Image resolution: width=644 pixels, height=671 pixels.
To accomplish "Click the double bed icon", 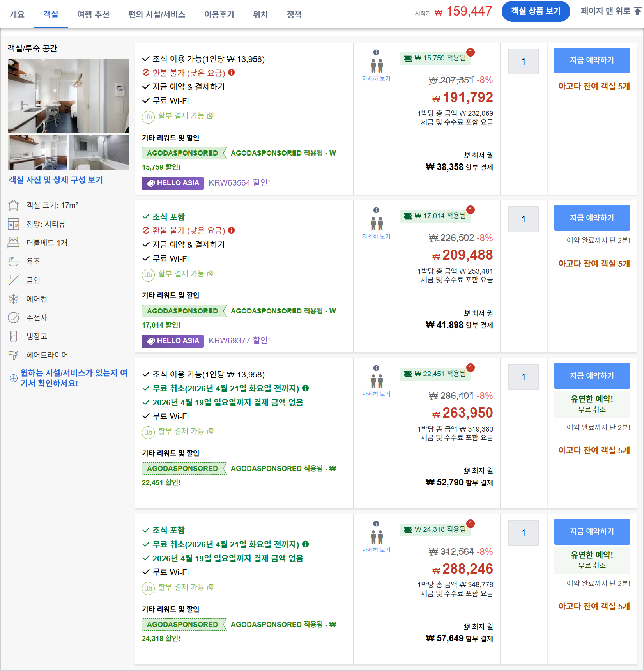I will 14,243.
